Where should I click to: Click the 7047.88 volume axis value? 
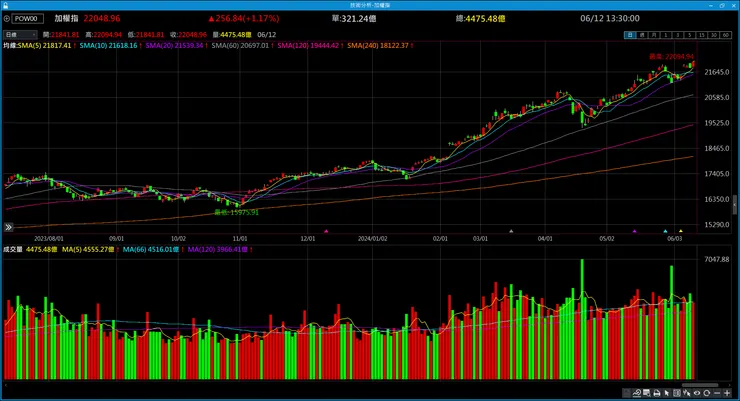717,259
